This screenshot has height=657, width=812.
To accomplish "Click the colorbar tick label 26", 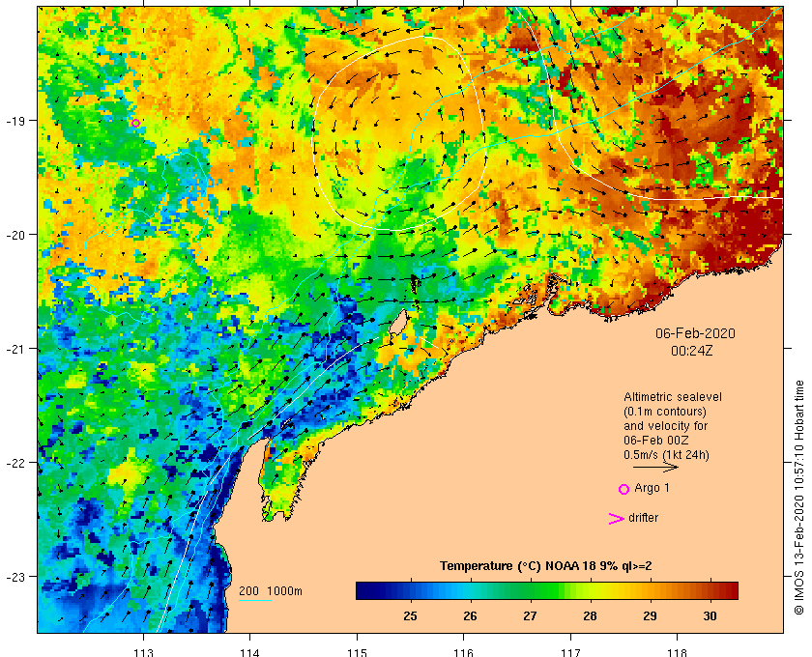I will tap(470, 616).
